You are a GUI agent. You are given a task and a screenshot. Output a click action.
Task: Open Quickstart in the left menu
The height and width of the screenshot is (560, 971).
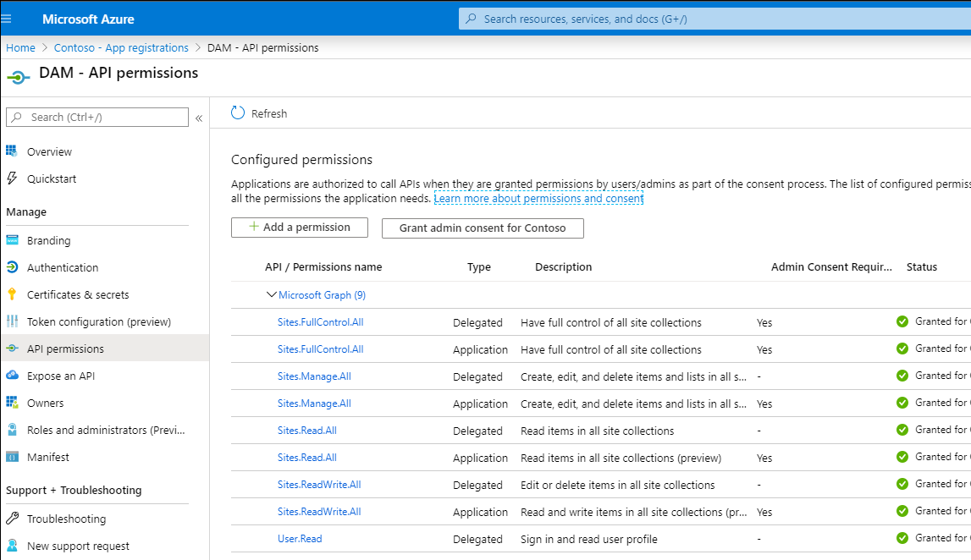pos(52,178)
